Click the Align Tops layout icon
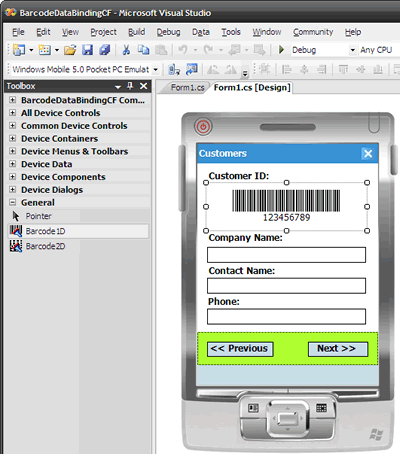Screen dimensions: 400x454 [343, 69]
